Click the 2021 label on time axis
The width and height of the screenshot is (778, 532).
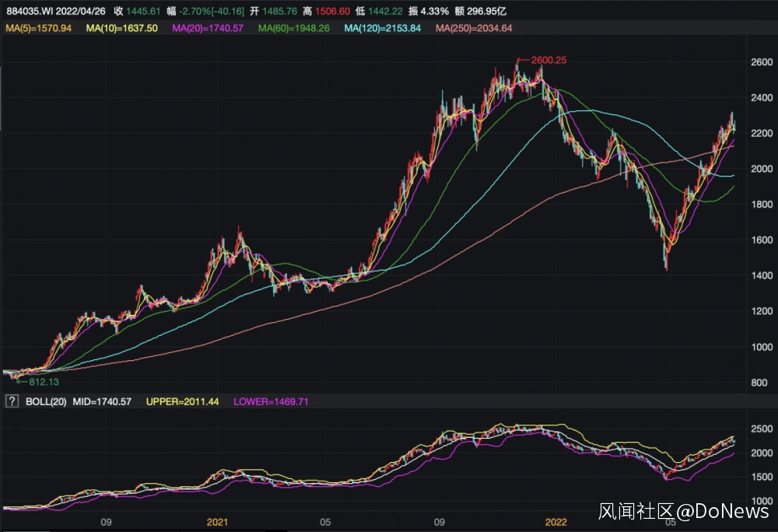(217, 522)
